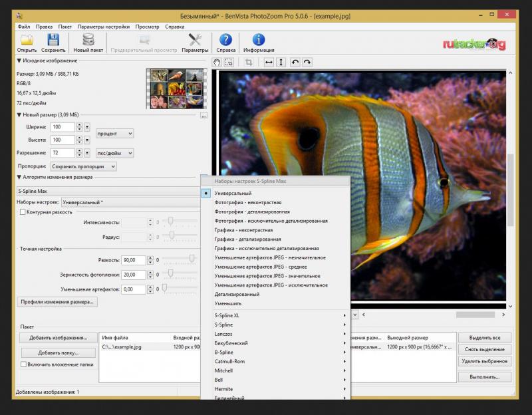The image size is (532, 415).
Task: Choose Уменьшение артефактов JPEG - среднее
Action: (261, 267)
